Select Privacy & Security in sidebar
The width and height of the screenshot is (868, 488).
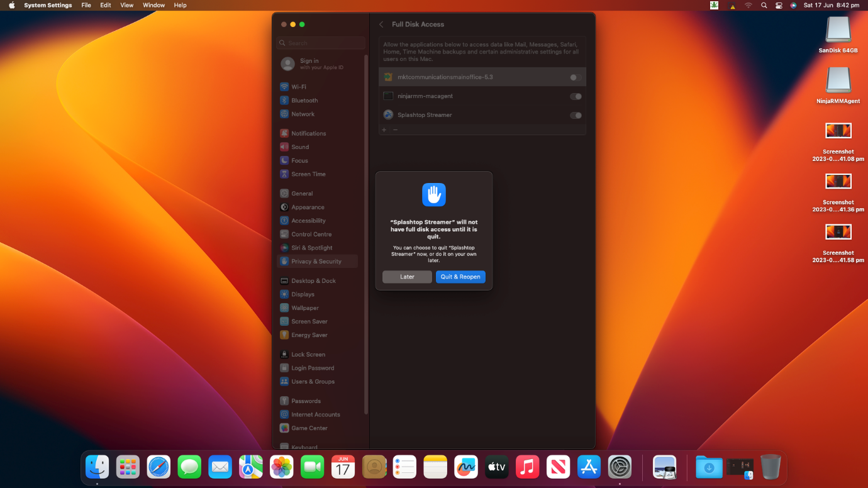point(318,261)
